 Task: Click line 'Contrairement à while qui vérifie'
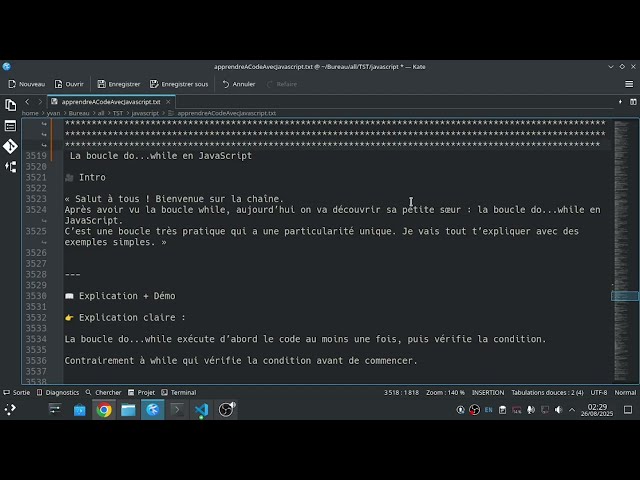[x=241, y=360]
